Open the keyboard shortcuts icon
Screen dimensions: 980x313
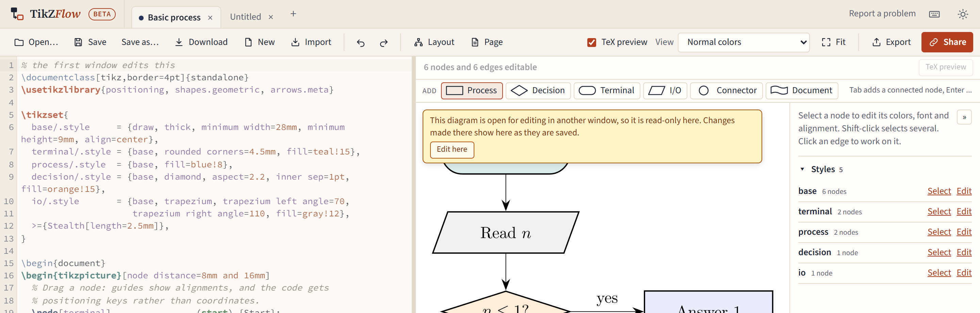(934, 14)
